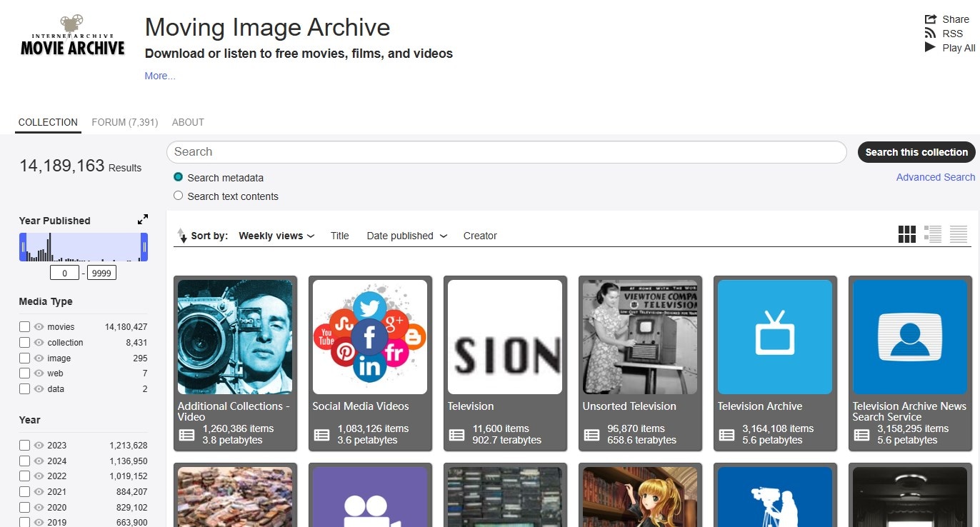Click the Year Published histogram bars

(x=84, y=247)
